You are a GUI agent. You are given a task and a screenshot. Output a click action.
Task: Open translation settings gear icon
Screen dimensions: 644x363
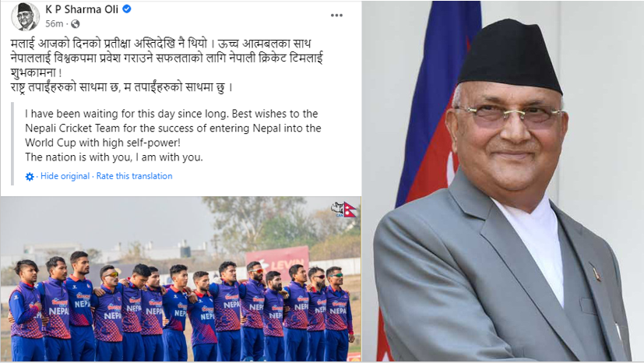30,177
